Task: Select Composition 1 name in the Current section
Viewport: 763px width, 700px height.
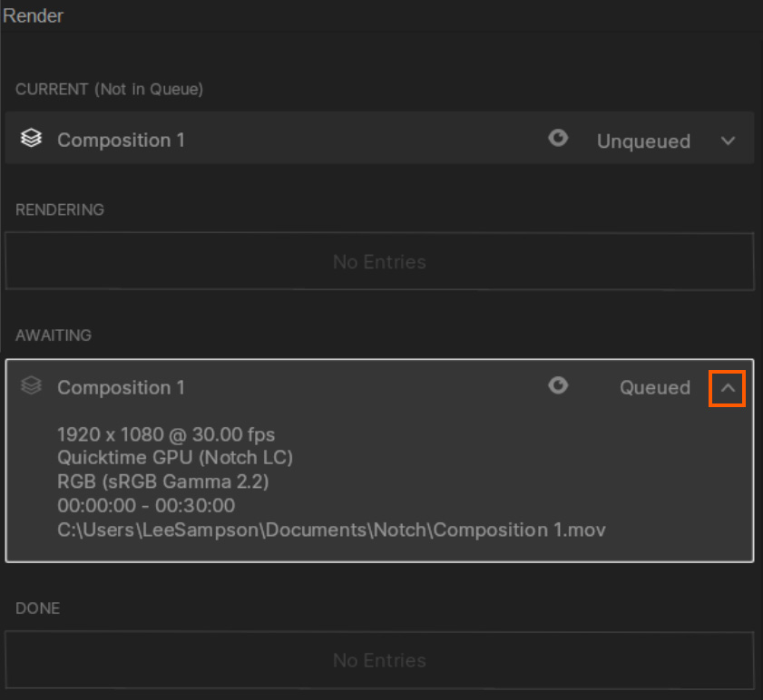Action: tap(121, 141)
